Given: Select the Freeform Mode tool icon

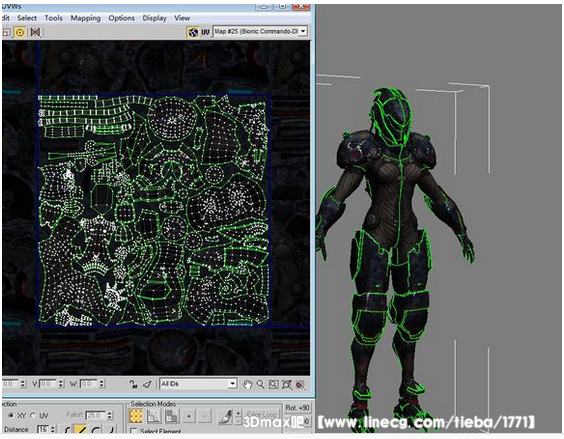Looking at the screenshot, I should coord(20,32).
